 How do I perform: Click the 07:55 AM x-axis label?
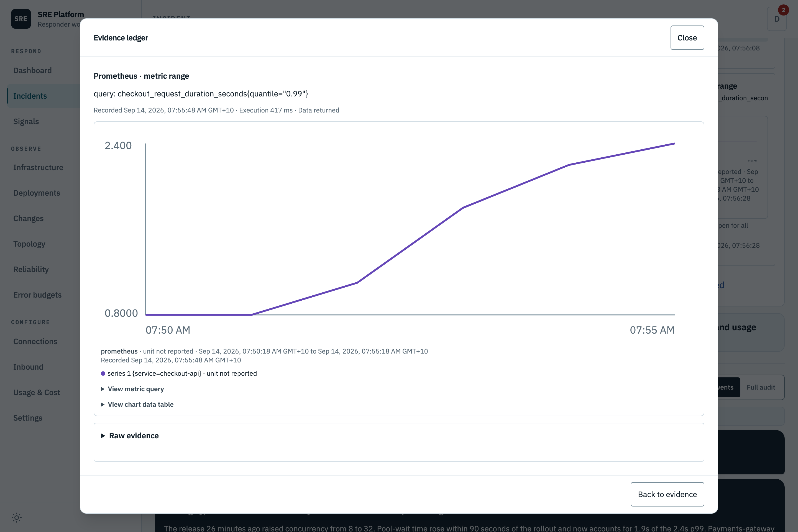(x=652, y=330)
